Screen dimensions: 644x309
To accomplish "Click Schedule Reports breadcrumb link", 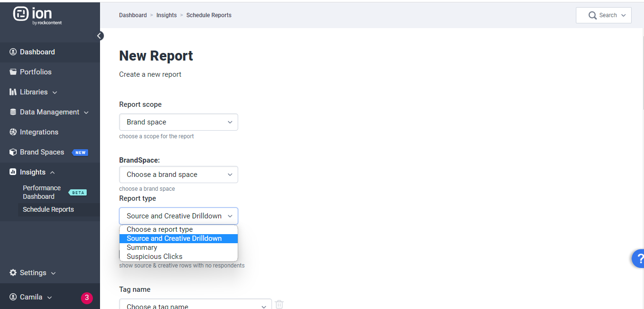I will [209, 15].
